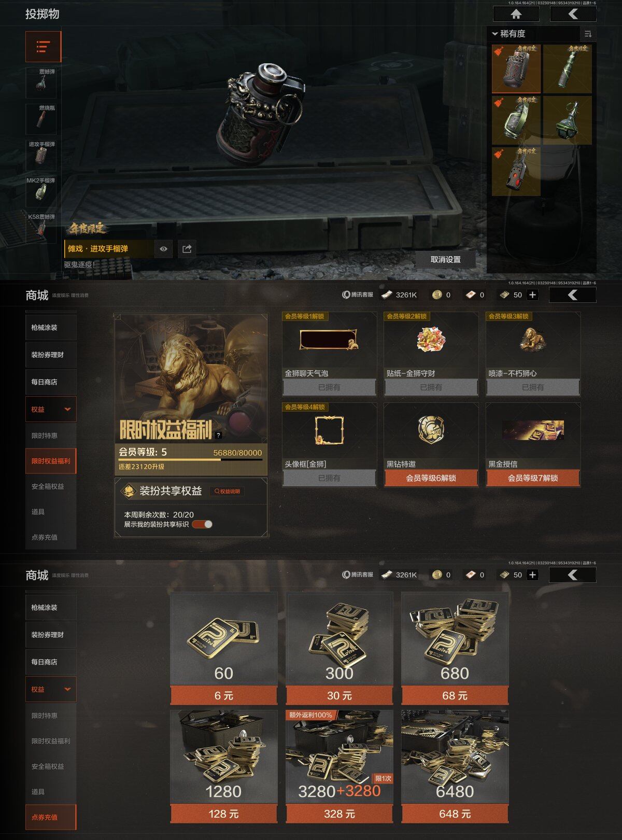The height and width of the screenshot is (840, 622).
Task: Select the MK2手榴弹 thumbnail
Action: [41, 191]
